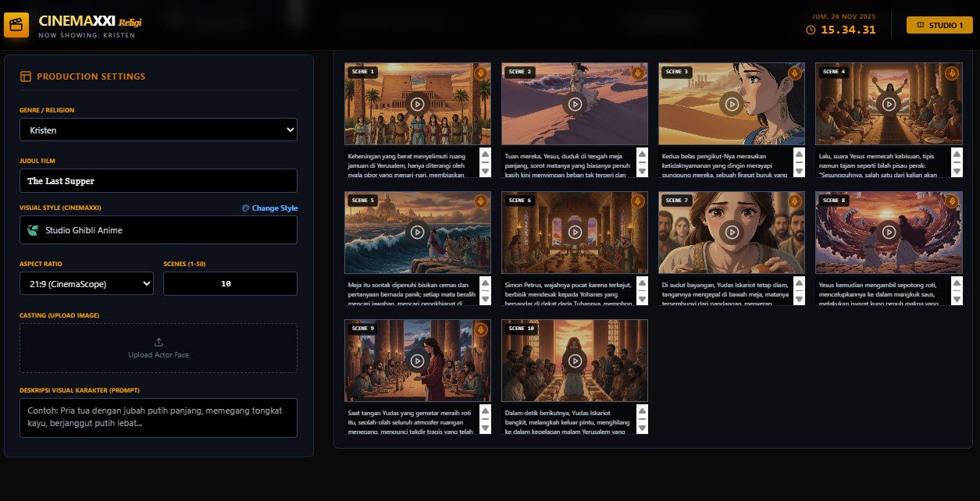The width and height of the screenshot is (980, 501).
Task: Click the scroll up arrow of Scene 8 text
Action: [x=956, y=282]
